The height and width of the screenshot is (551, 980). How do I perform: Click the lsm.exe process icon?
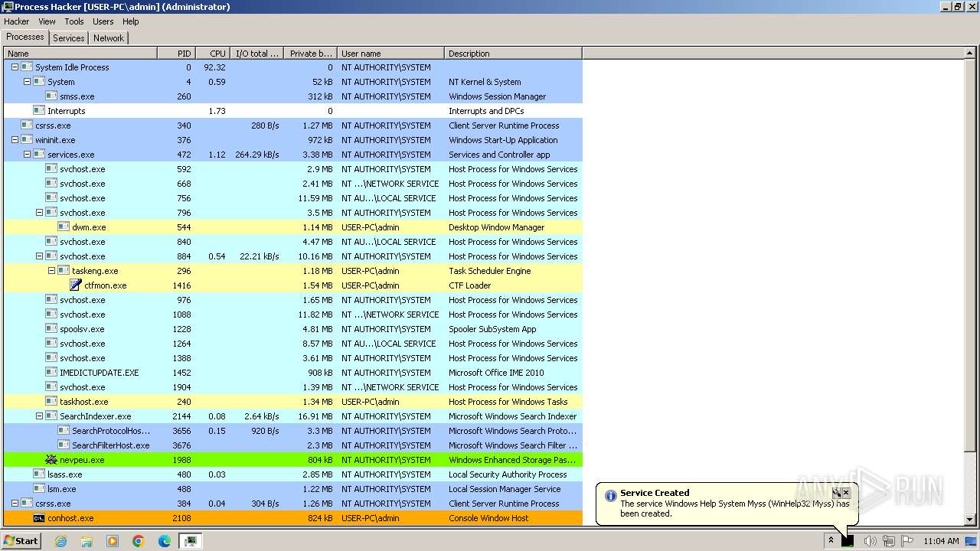coord(39,489)
